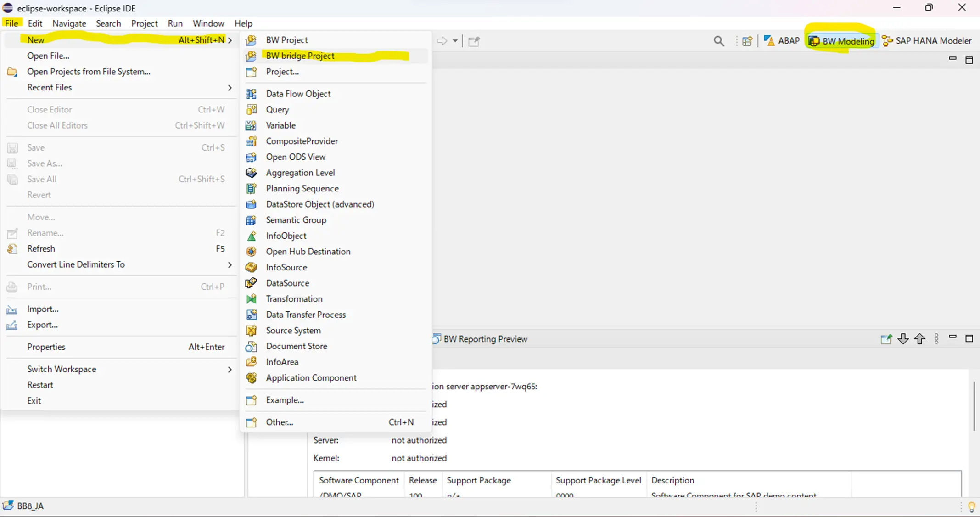This screenshot has height=517, width=980.
Task: Click the up arrow in bottom panel
Action: pyautogui.click(x=920, y=339)
